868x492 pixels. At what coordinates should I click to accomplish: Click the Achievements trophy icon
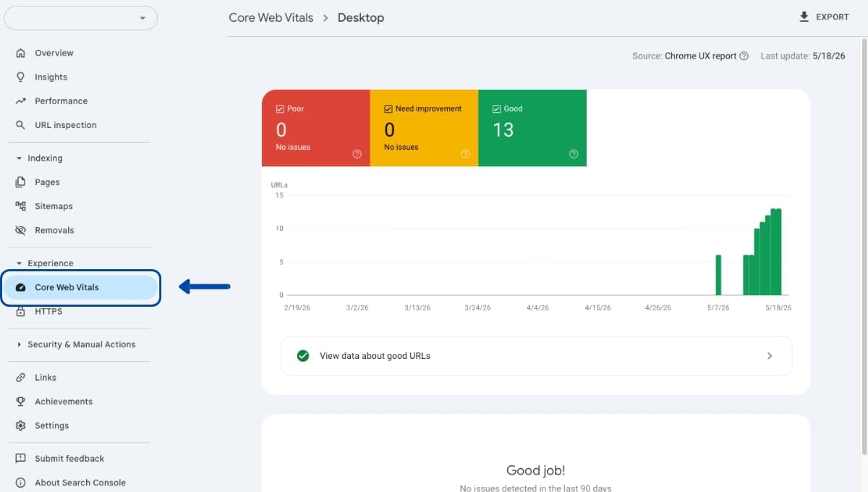pyautogui.click(x=20, y=402)
